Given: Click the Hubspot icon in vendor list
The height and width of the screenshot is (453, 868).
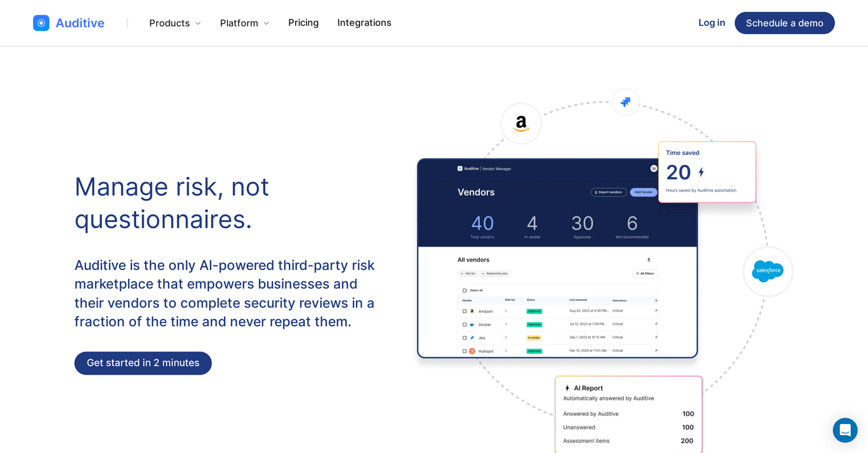Looking at the screenshot, I should click(472, 351).
